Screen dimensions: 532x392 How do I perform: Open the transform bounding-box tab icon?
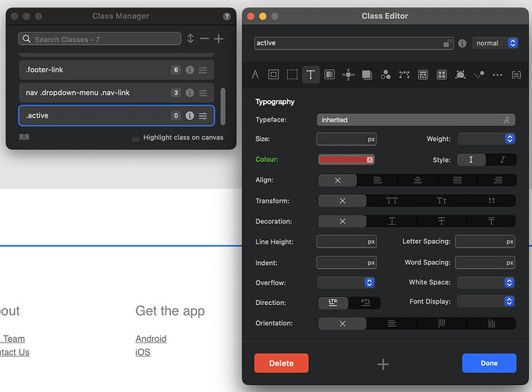pos(460,74)
